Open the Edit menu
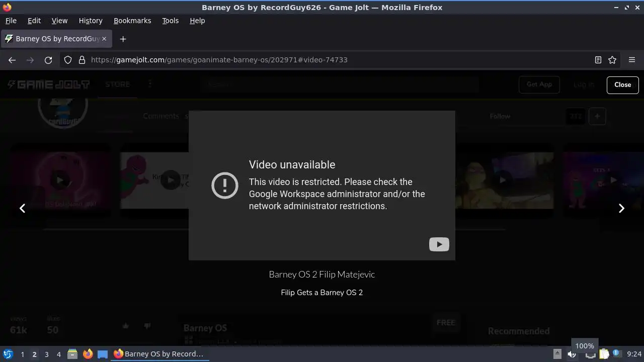The height and width of the screenshot is (362, 644). (34, 21)
